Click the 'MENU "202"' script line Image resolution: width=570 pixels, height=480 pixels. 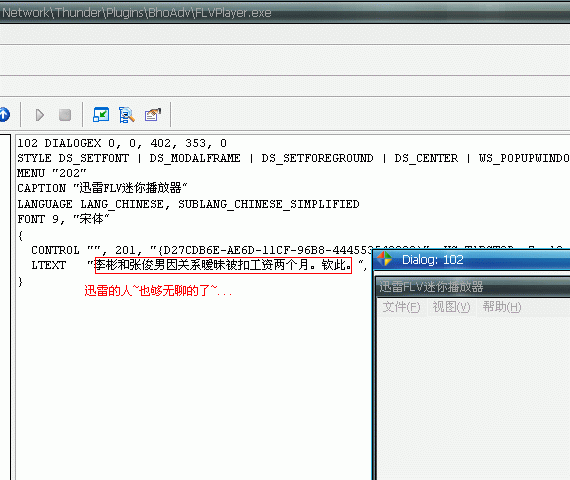pyautogui.click(x=52, y=173)
